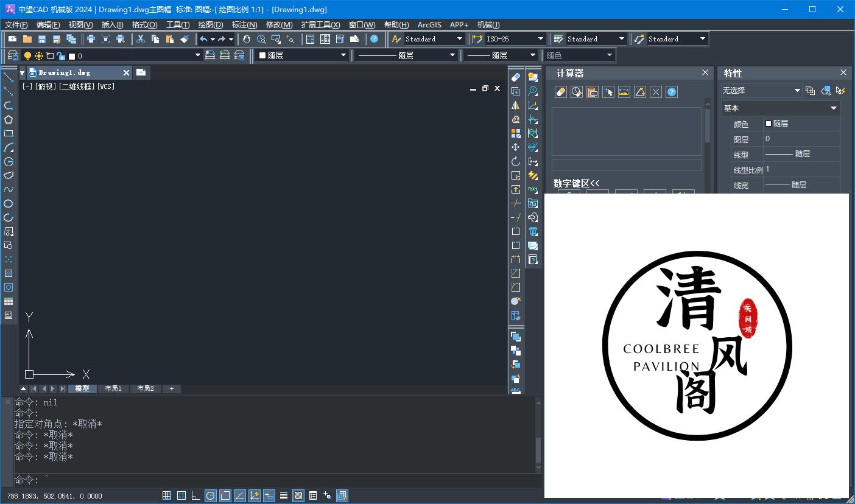Toggle snap mode in status bar
Screen dimensions: 855x504
(x=167, y=495)
